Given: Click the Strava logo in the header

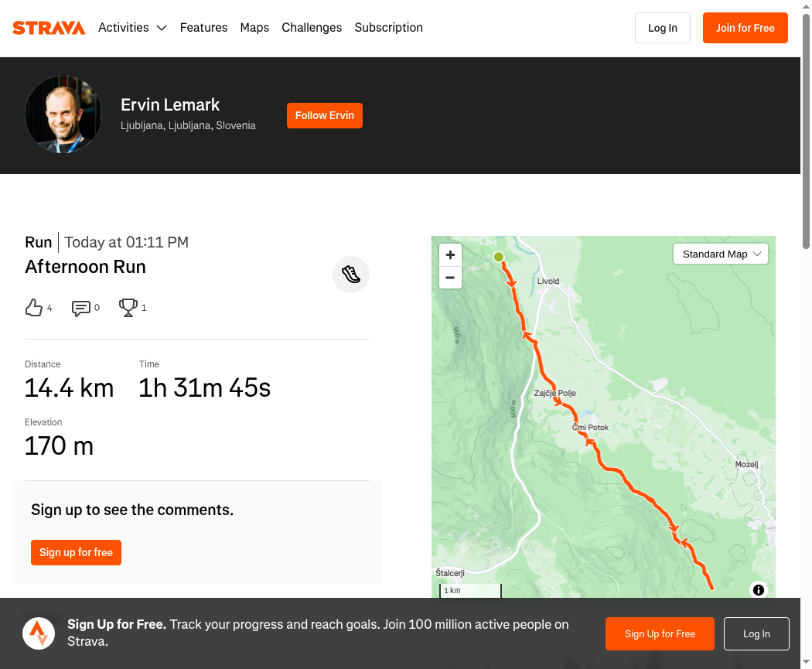Looking at the screenshot, I should tap(49, 27).
